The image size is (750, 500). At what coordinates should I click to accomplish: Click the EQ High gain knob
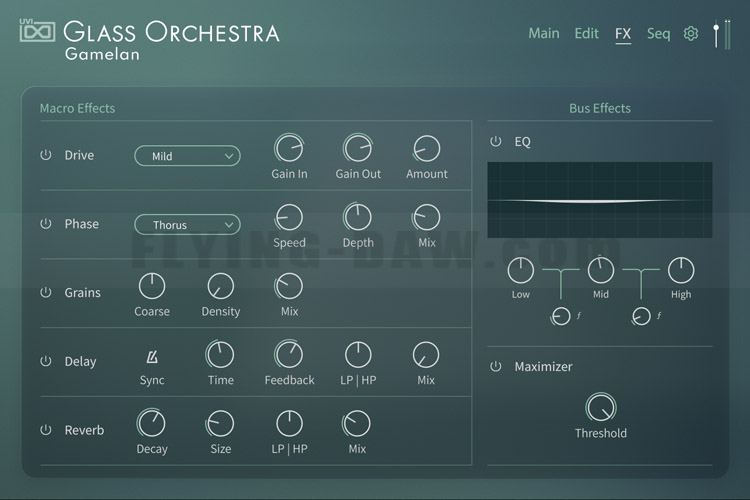point(681,270)
